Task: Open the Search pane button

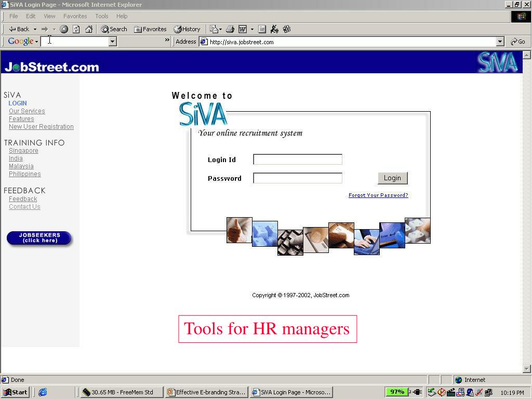Action: pos(114,29)
